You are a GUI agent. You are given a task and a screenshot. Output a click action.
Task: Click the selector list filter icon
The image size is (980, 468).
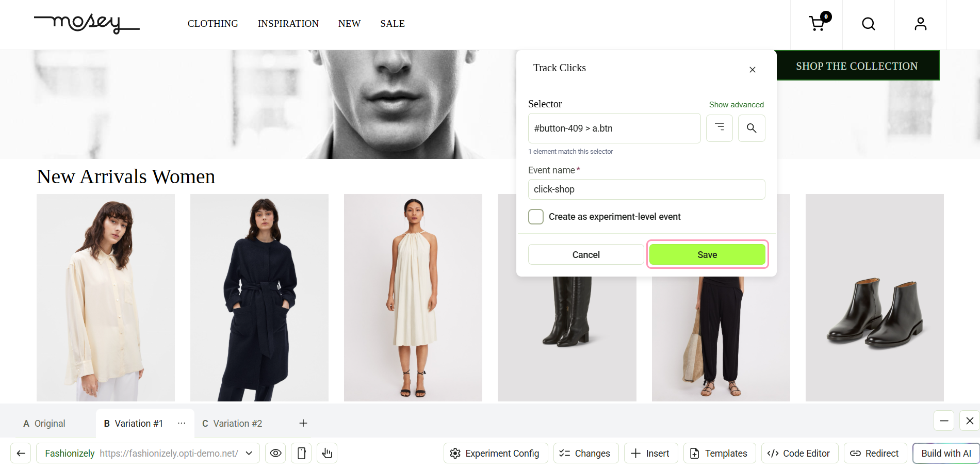720,128
